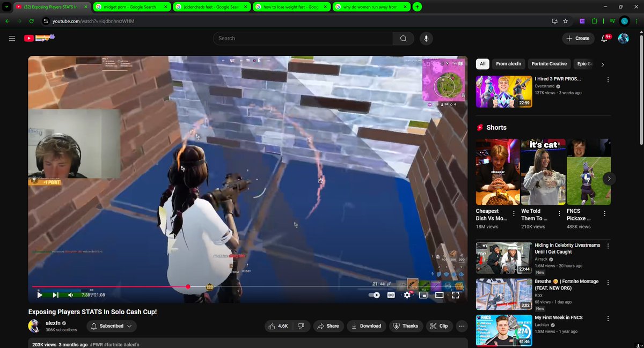Viewport: 644px width, 348px height.
Task: Click the #PWR hashtag in the description
Action: (x=97, y=345)
